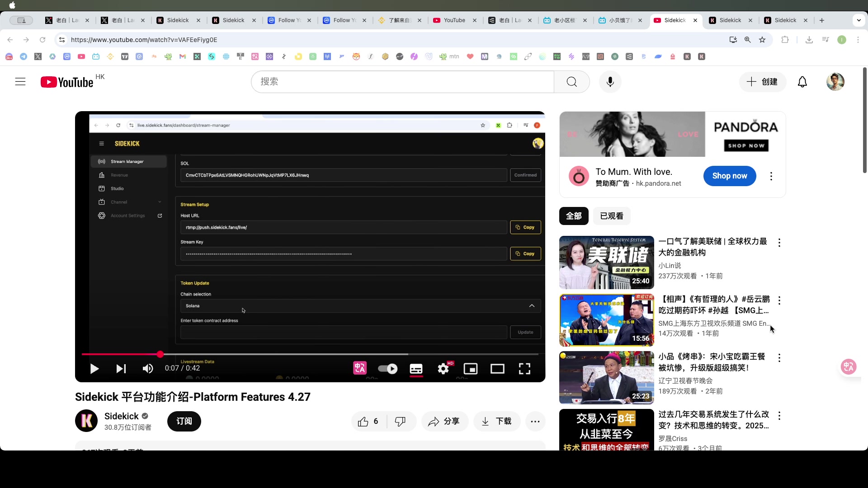
Task: Select the 已观看 filter chip
Action: pyautogui.click(x=612, y=216)
